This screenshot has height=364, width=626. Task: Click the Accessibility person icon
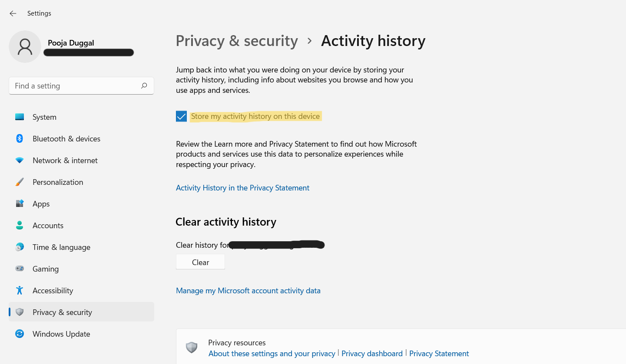click(20, 291)
